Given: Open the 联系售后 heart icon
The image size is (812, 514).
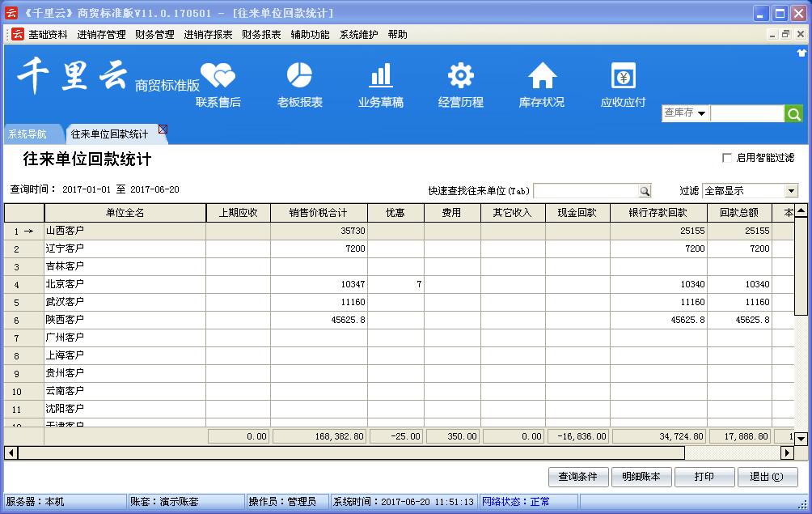Looking at the screenshot, I should click(218, 77).
